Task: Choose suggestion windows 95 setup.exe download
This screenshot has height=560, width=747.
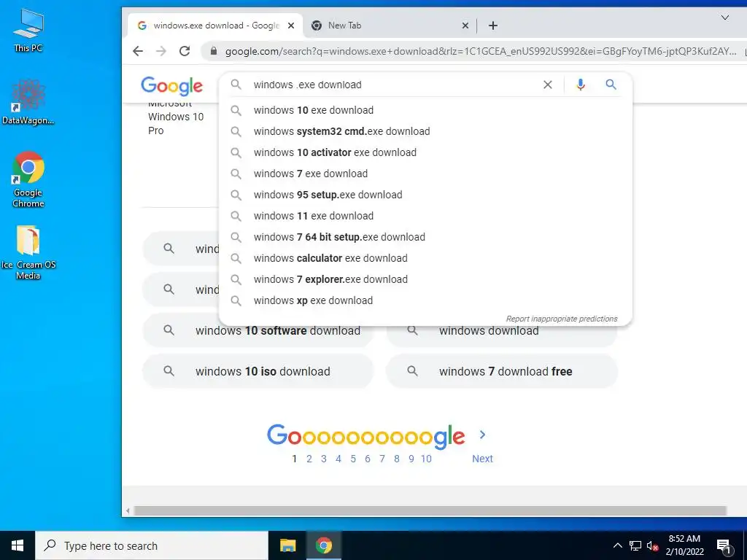Action: (x=425, y=195)
